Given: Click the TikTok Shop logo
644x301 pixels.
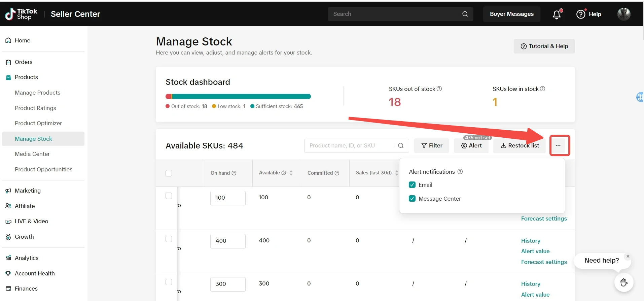Looking at the screenshot, I should click(21, 14).
